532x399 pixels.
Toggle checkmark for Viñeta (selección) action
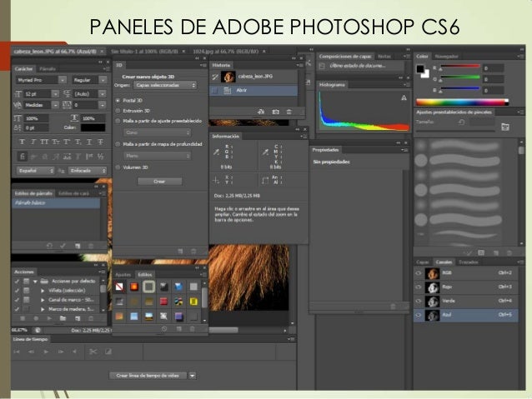(17, 291)
